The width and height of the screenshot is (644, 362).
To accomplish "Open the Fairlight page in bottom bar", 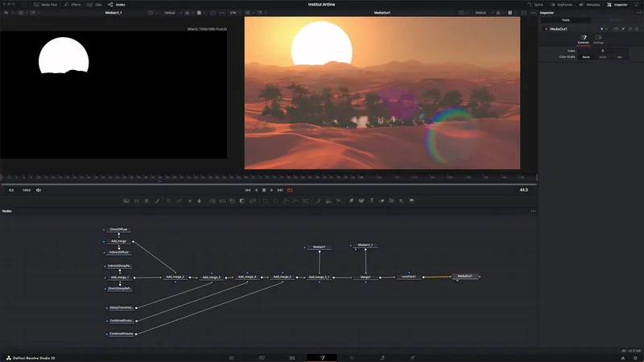I will coord(382,358).
